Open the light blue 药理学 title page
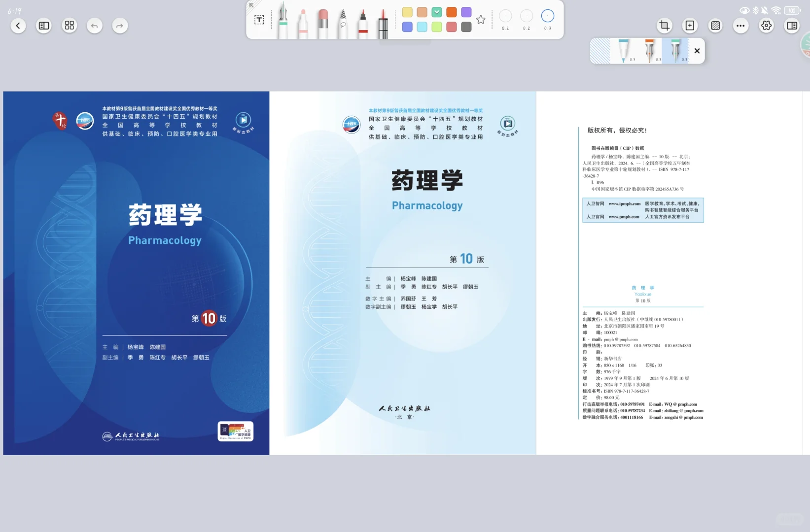Screen dimensions: 810x532 [x=403, y=273]
